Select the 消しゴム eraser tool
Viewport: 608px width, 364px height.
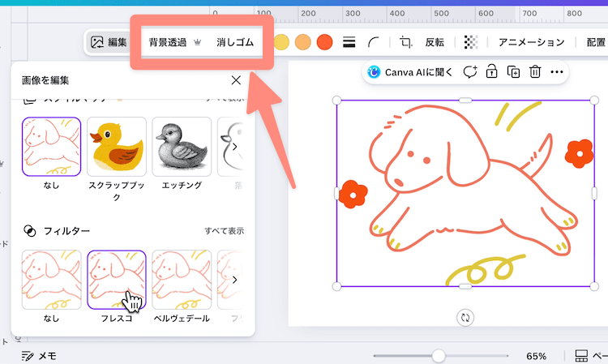pyautogui.click(x=235, y=42)
